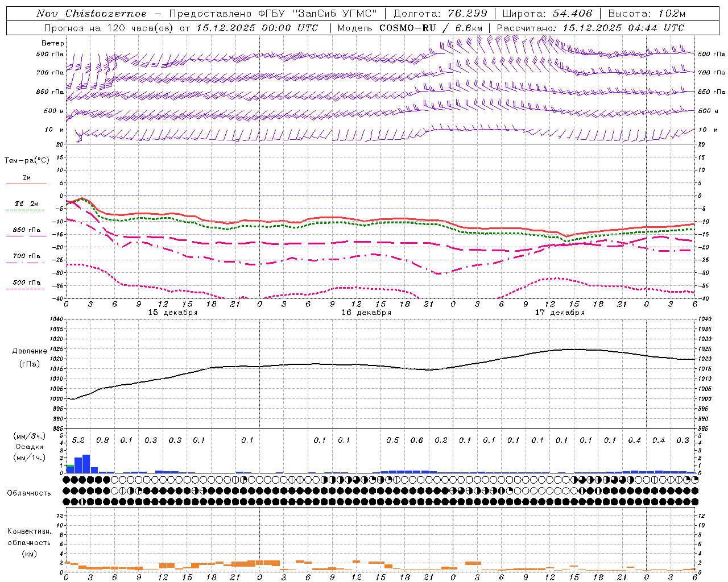The width and height of the screenshot is (728, 582).
Task: Click the longitude value 76.299
Action: tap(468, 14)
